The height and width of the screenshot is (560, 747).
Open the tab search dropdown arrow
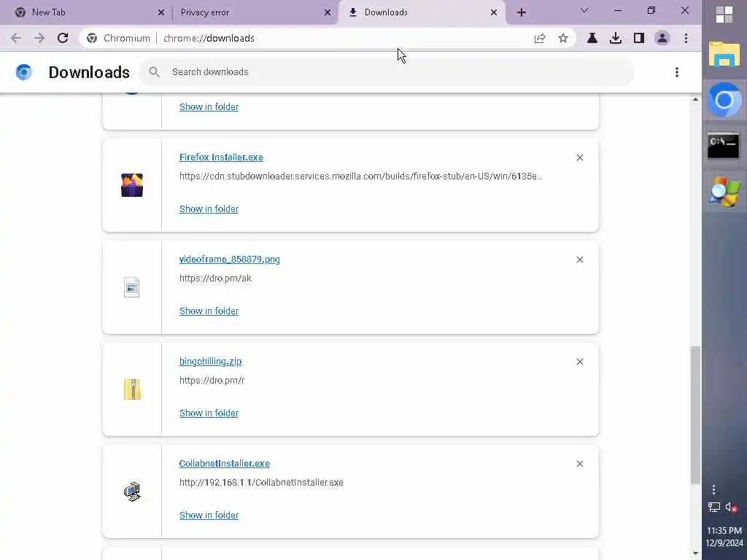pos(584,10)
